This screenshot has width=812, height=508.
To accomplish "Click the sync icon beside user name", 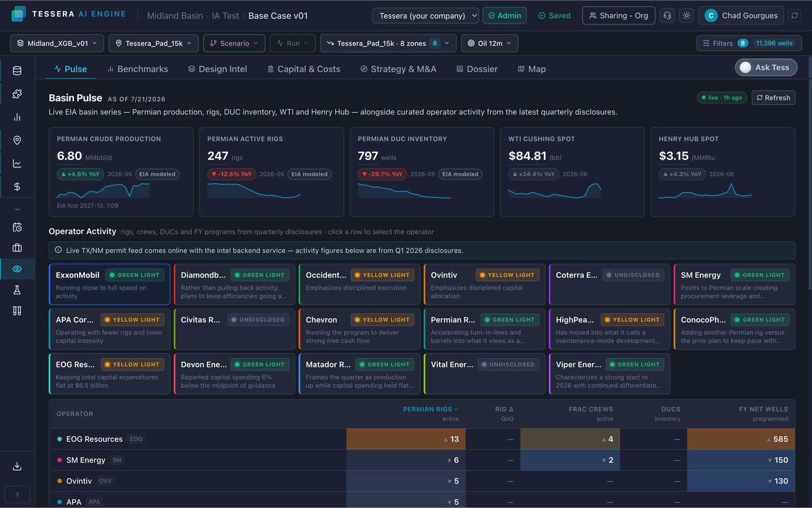I will point(795,16).
